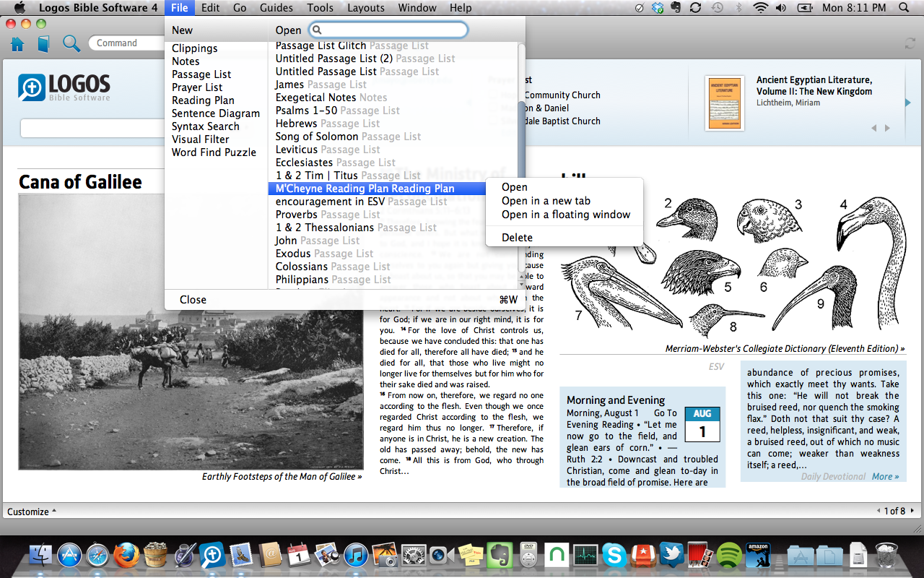Click the volume icon in menu bar
This screenshot has width=924, height=578.
(x=781, y=8)
